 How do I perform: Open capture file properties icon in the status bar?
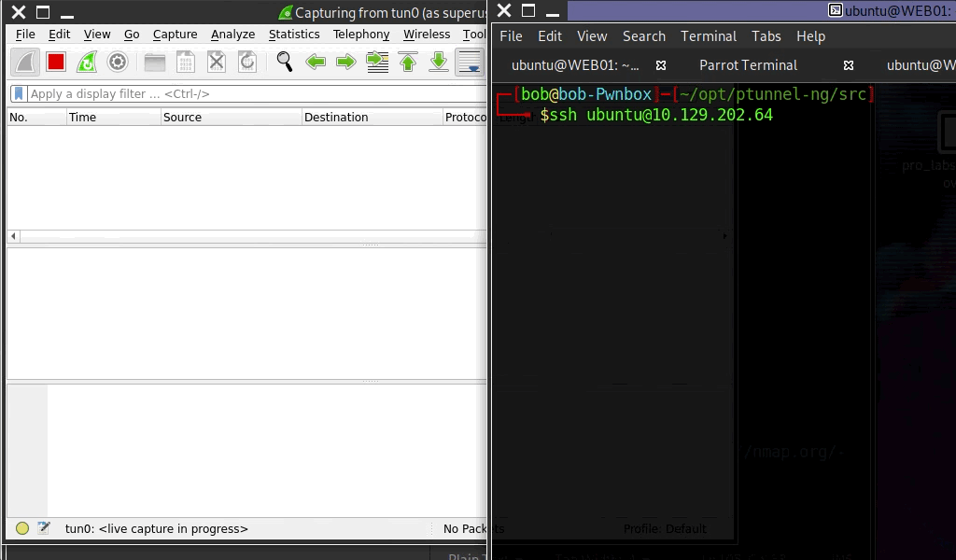[44, 528]
